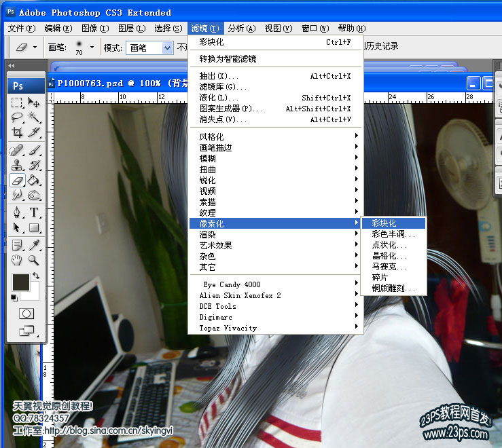Open background color picker
The image size is (502, 448).
coord(33,294)
